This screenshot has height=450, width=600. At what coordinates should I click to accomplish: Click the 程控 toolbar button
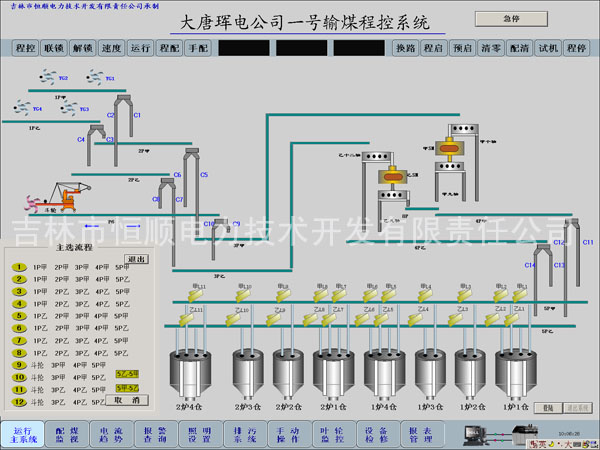[25, 48]
